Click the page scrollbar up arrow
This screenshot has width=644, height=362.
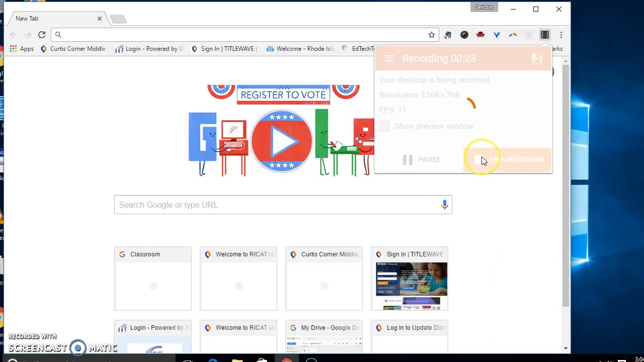566,61
